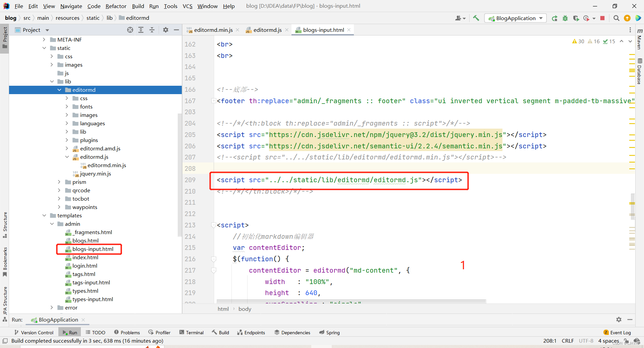This screenshot has width=644, height=348.
Task: Run BlogApplication with the debug icon
Action: [565, 18]
